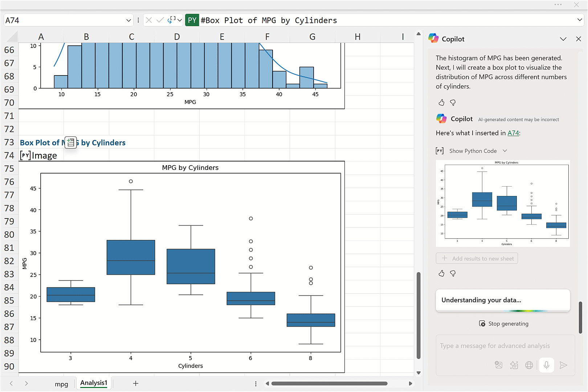This screenshot has height=392, width=588.
Task: Click the globe icon in Copilot input
Action: click(529, 365)
